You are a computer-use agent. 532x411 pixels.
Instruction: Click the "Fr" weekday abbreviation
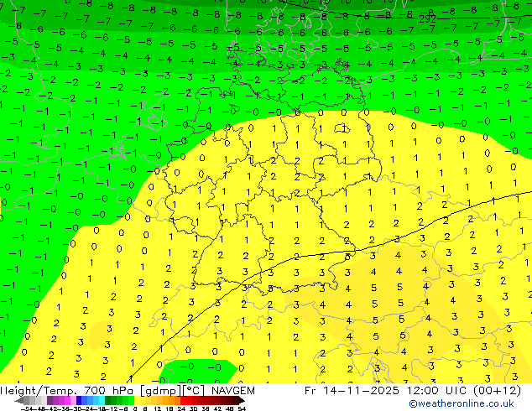pyautogui.click(x=310, y=391)
